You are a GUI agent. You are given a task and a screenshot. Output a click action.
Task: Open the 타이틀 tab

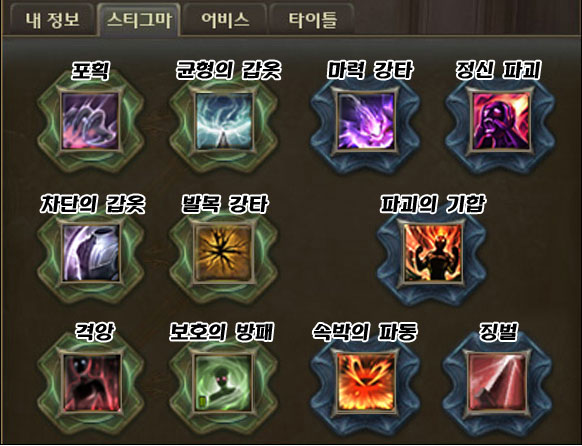312,20
